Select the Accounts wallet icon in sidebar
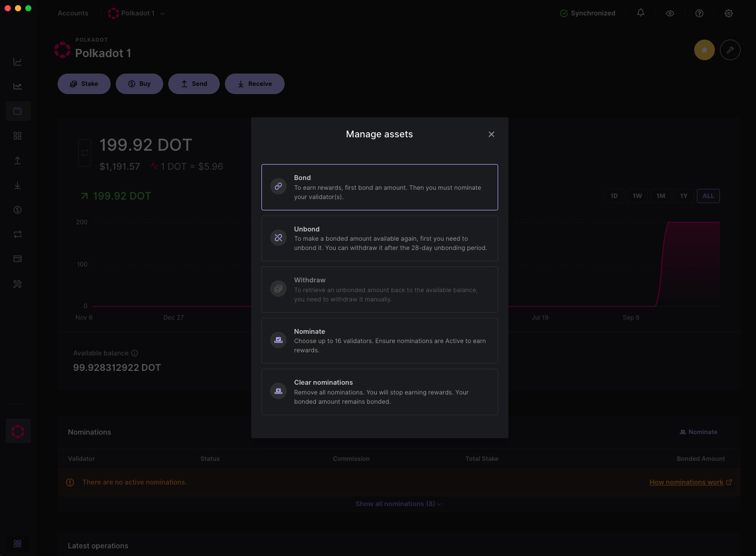 17,111
